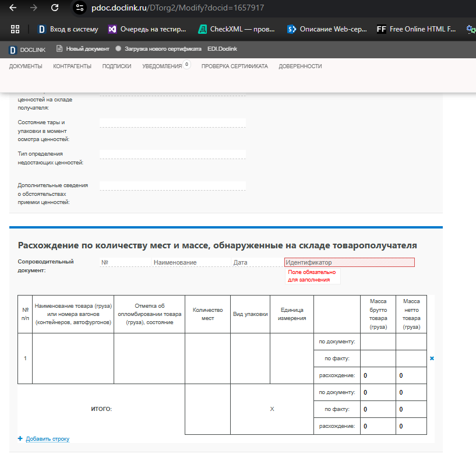Viewport: 476px width, 464px height.
Task: Open ДОКУМЕНТЫ menu
Action: [x=26, y=66]
